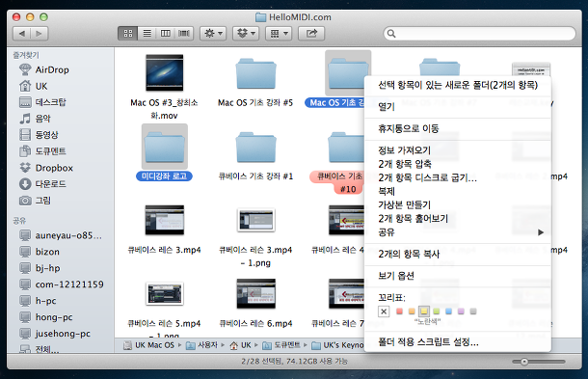Choose 2개 항목 훑어보기 from the context menu
Screen dimensions: 588x379
point(458,218)
